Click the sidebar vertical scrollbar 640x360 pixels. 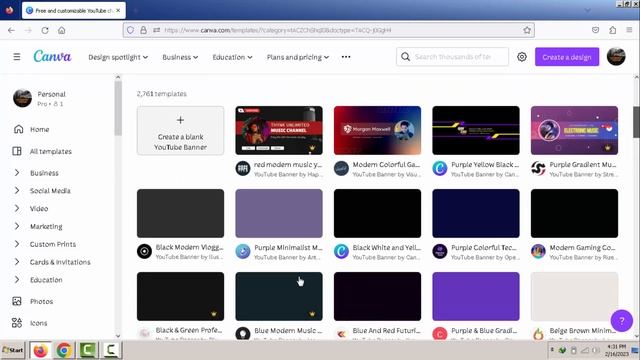118,108
